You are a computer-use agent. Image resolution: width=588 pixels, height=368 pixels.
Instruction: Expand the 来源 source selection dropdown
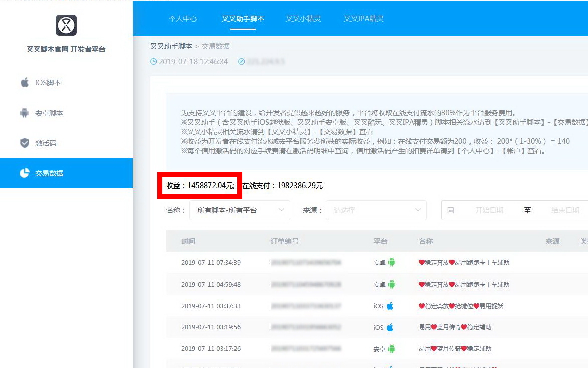[x=376, y=210]
